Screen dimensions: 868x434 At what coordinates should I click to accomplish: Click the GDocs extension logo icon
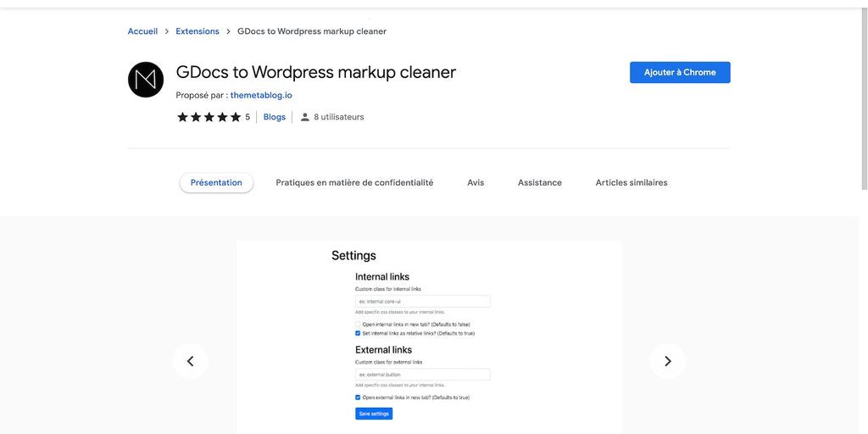146,80
